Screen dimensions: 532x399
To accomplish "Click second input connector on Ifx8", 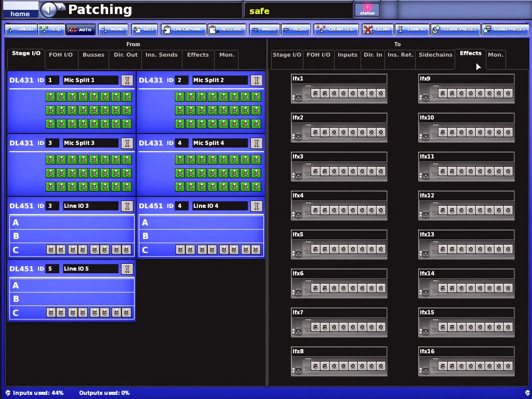I will click(325, 366).
